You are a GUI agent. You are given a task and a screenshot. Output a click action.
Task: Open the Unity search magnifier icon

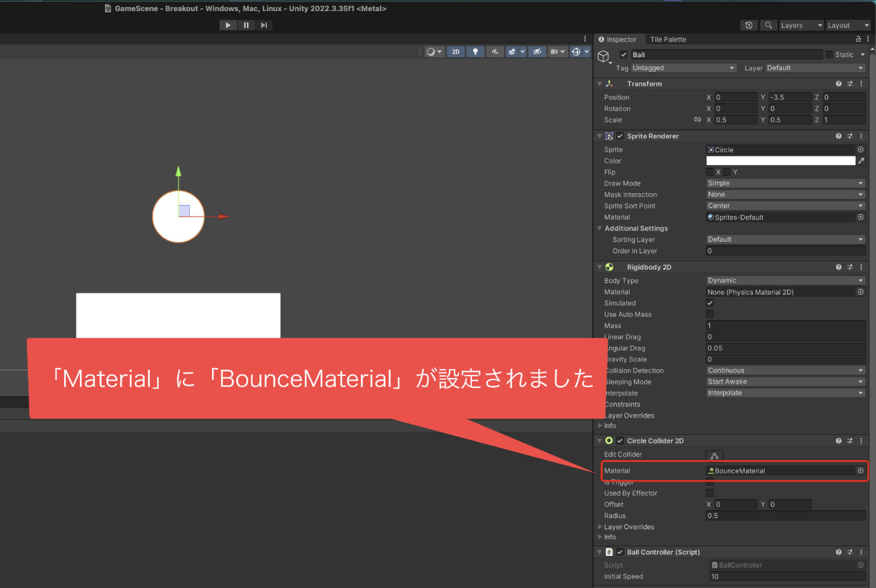point(769,25)
